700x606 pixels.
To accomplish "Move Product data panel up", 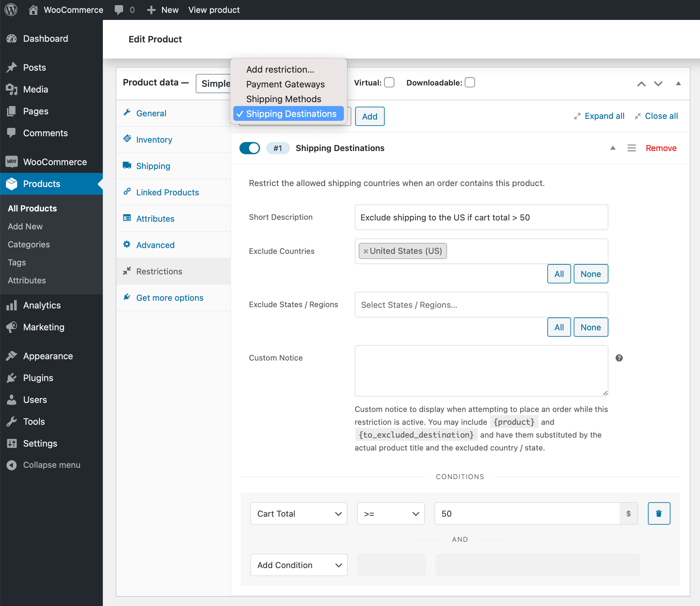I will [x=641, y=84].
